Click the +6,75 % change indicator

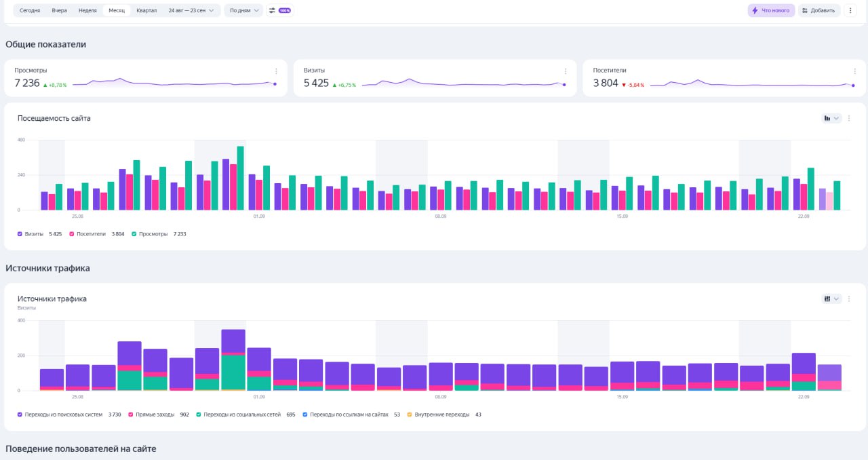coord(344,85)
